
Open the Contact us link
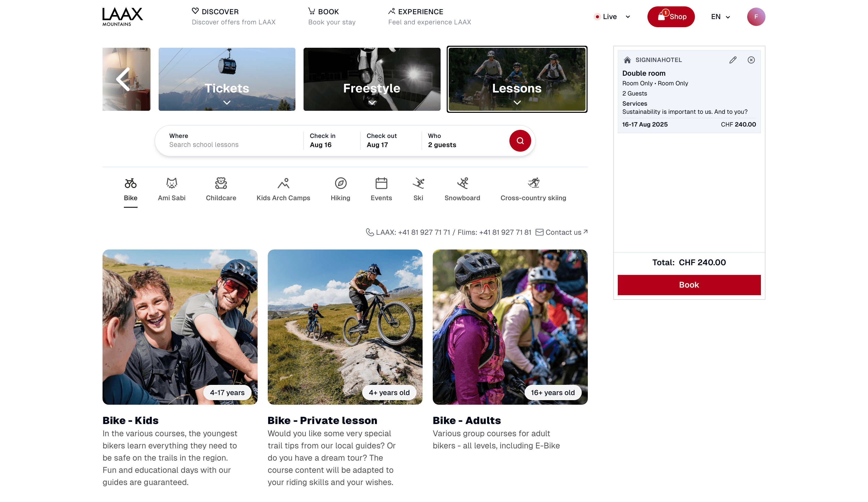pos(563,232)
